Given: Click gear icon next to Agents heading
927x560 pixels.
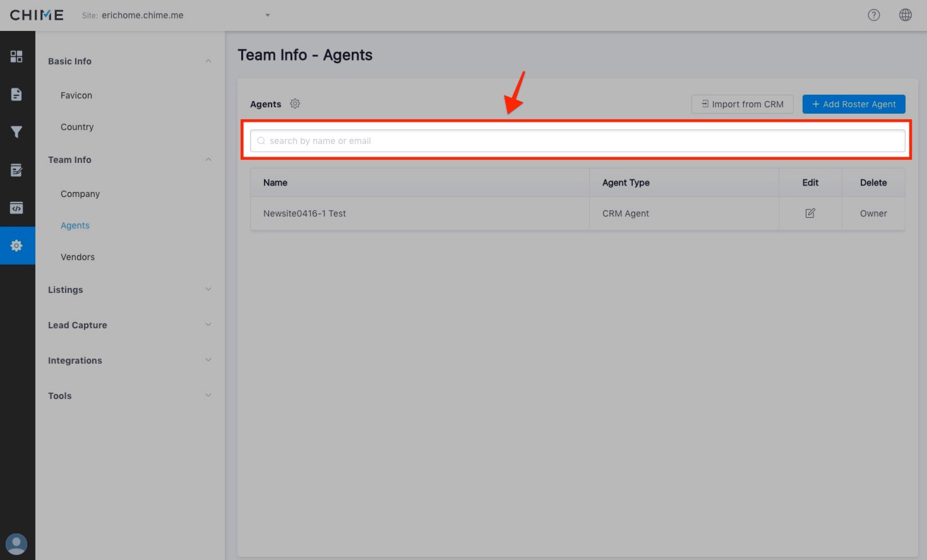Looking at the screenshot, I should pyautogui.click(x=295, y=104).
